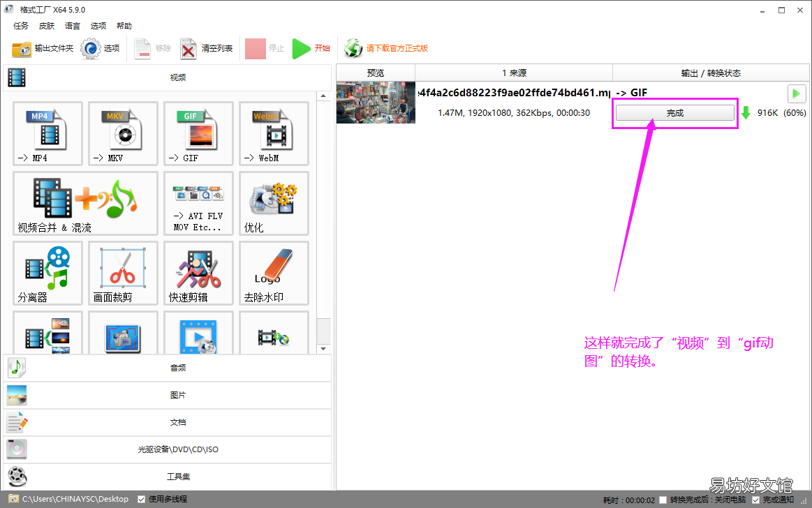The width and height of the screenshot is (812, 508).
Task: Click the 输出 / 转换状态 column header
Action: click(711, 73)
